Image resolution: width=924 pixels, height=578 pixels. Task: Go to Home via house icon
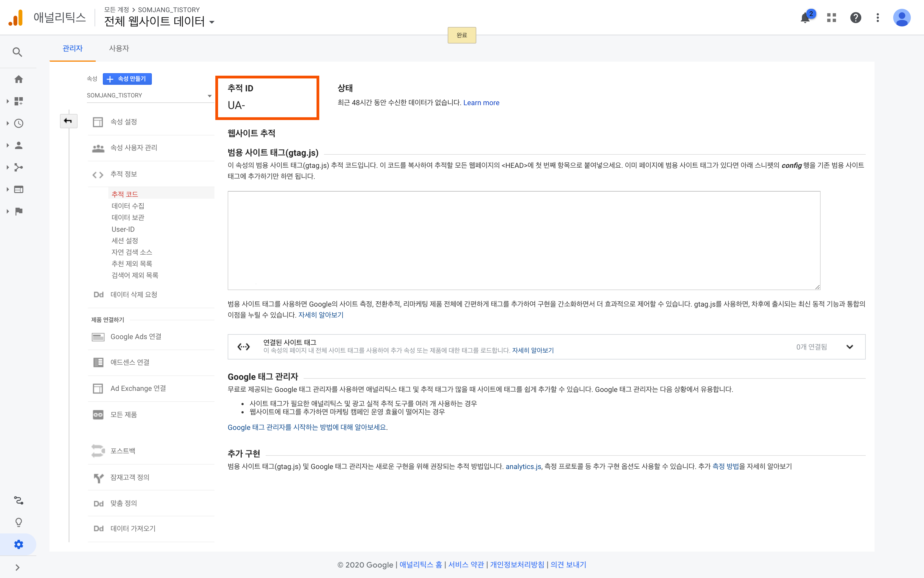[x=18, y=79]
